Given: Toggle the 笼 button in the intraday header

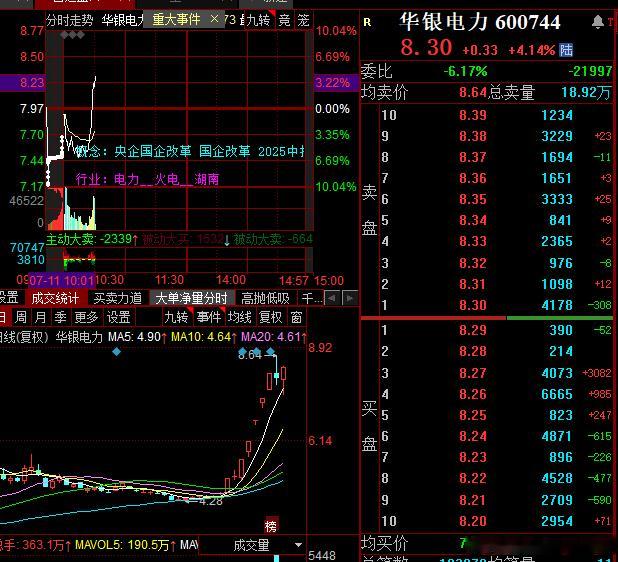Looking at the screenshot, I should [x=303, y=20].
